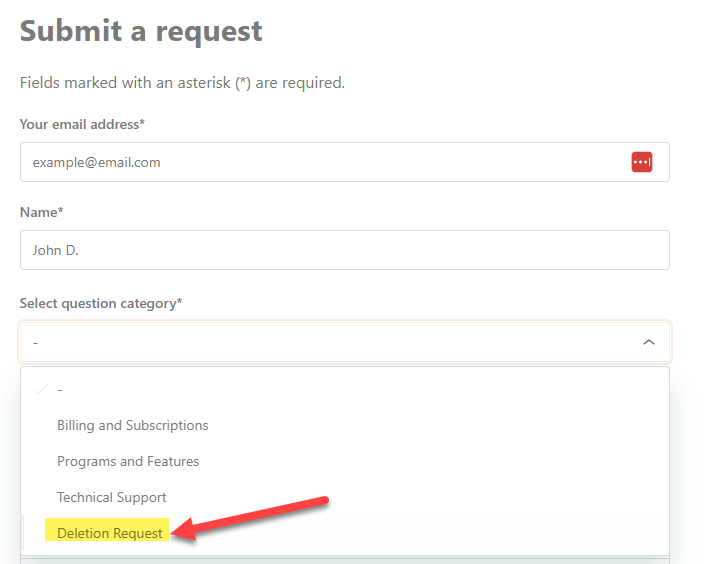Click the "Select question category" label
This screenshot has height=564, width=705.
click(100, 303)
